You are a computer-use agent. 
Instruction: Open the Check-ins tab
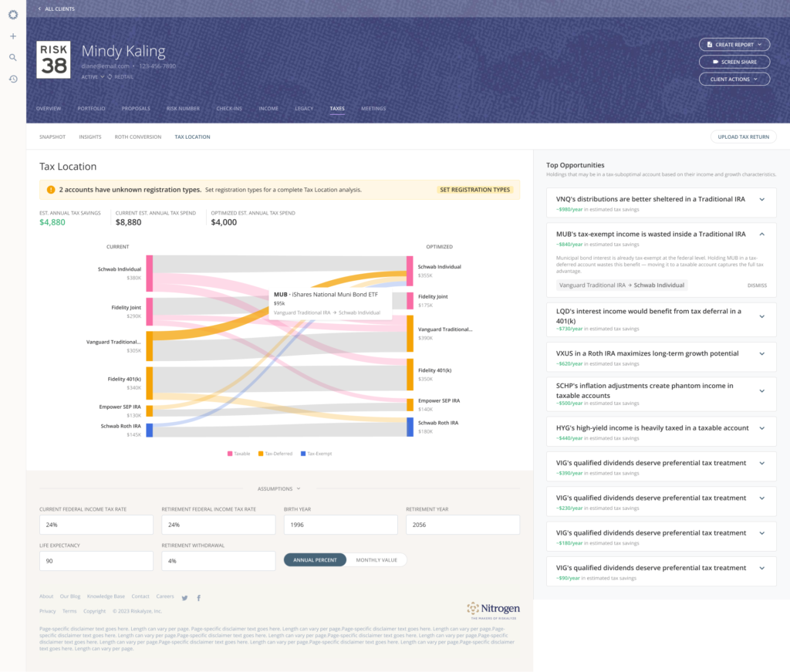229,108
